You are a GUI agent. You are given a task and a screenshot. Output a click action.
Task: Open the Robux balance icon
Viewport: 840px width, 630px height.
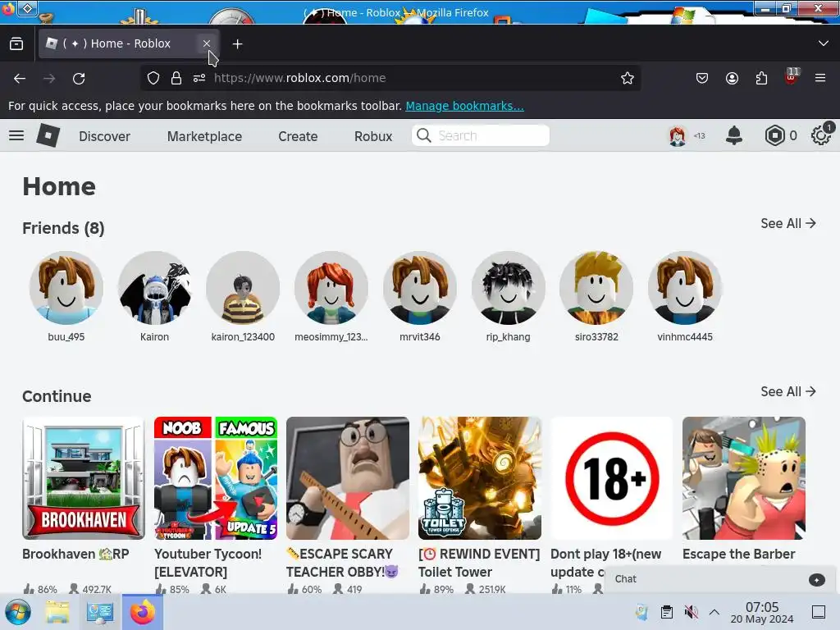pyautogui.click(x=774, y=135)
